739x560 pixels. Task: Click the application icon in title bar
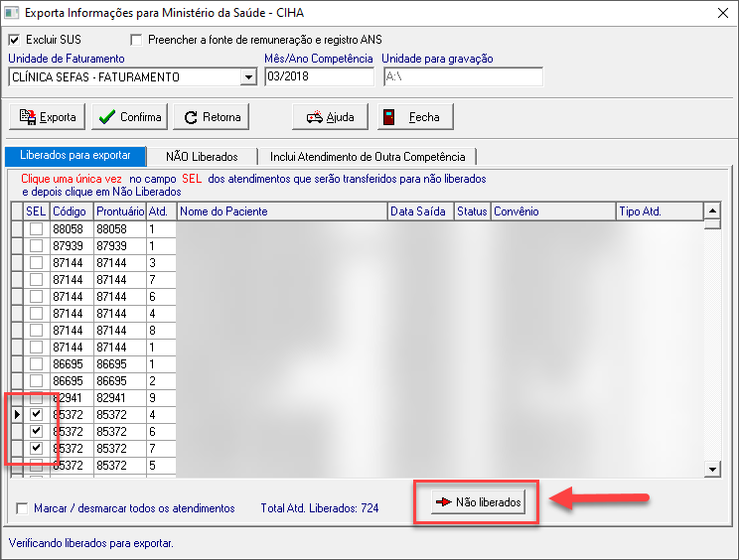point(11,13)
